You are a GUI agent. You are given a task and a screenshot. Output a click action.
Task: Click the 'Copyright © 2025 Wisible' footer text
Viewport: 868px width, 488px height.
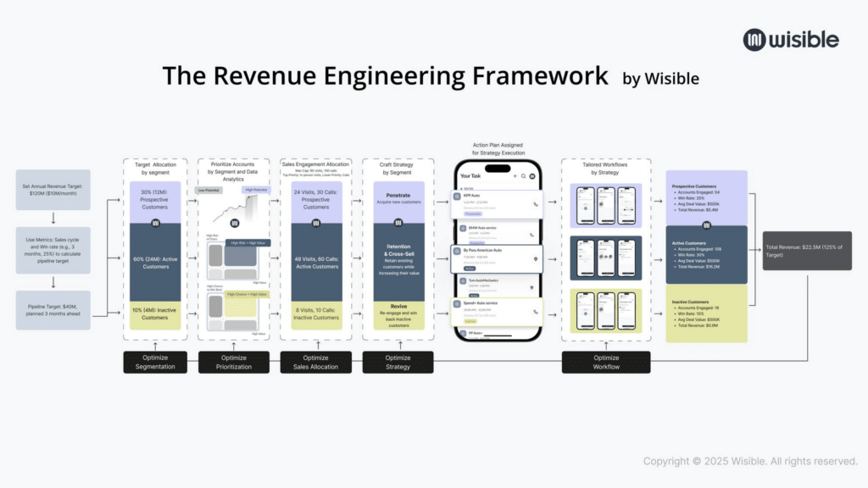[750, 461]
